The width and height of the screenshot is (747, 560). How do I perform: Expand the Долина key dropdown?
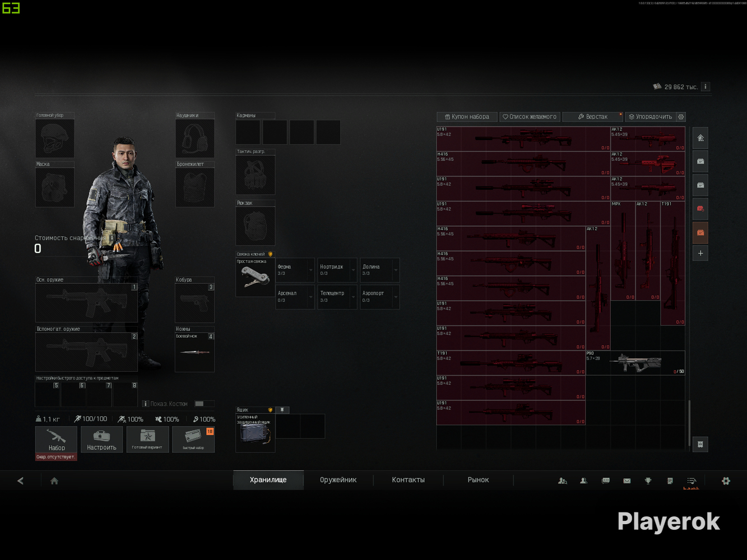pyautogui.click(x=396, y=270)
